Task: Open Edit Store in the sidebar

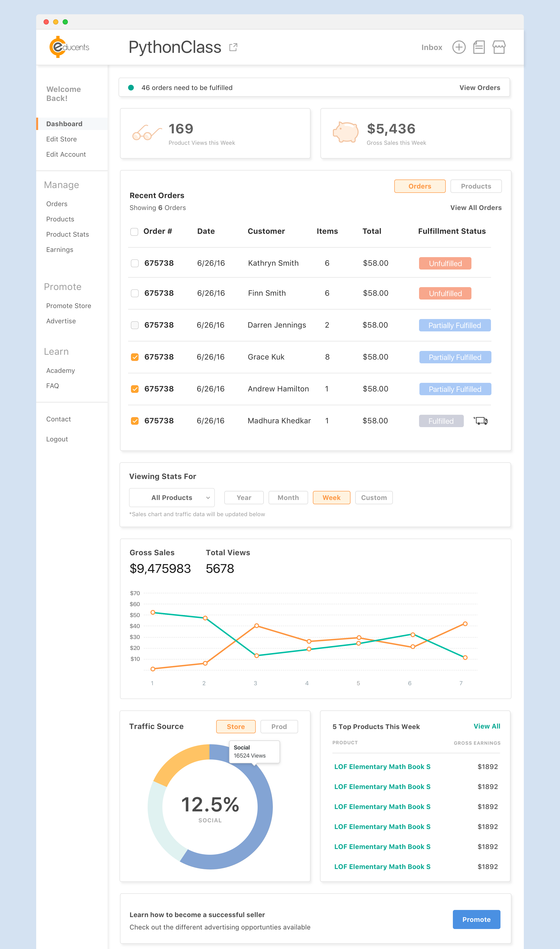Action: [61, 139]
